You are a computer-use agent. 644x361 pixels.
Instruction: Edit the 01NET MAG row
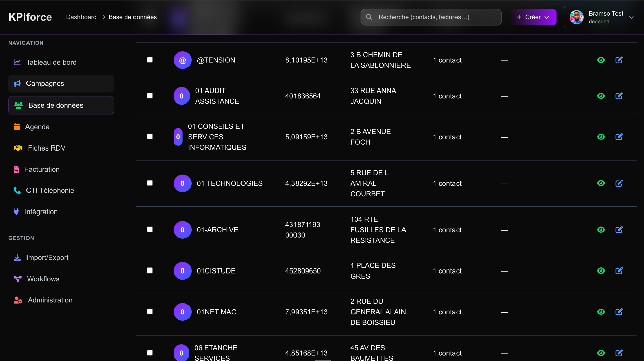[x=619, y=312]
